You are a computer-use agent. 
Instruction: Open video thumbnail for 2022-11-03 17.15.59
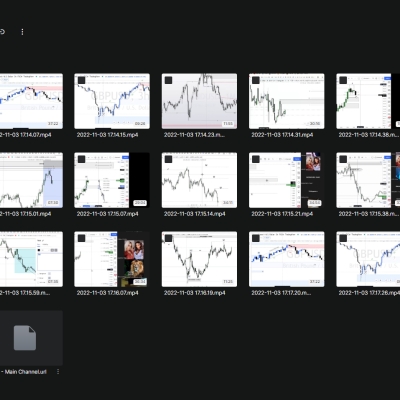[x=31, y=259]
